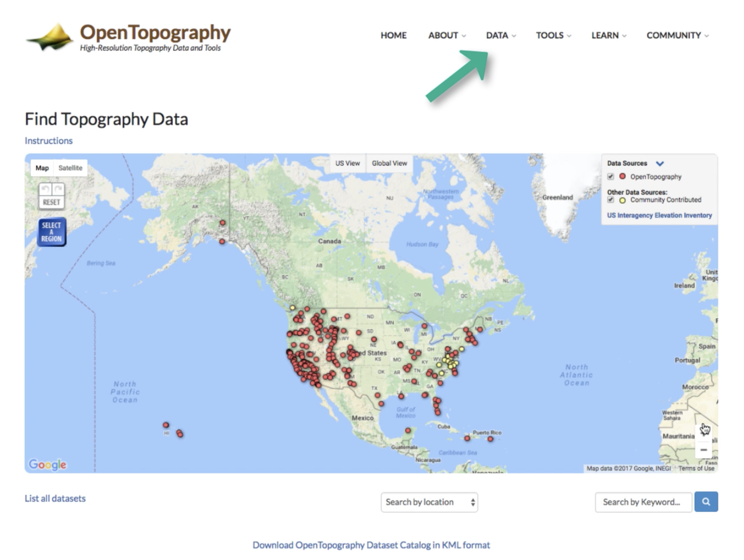Switch the map to Map view

point(42,168)
